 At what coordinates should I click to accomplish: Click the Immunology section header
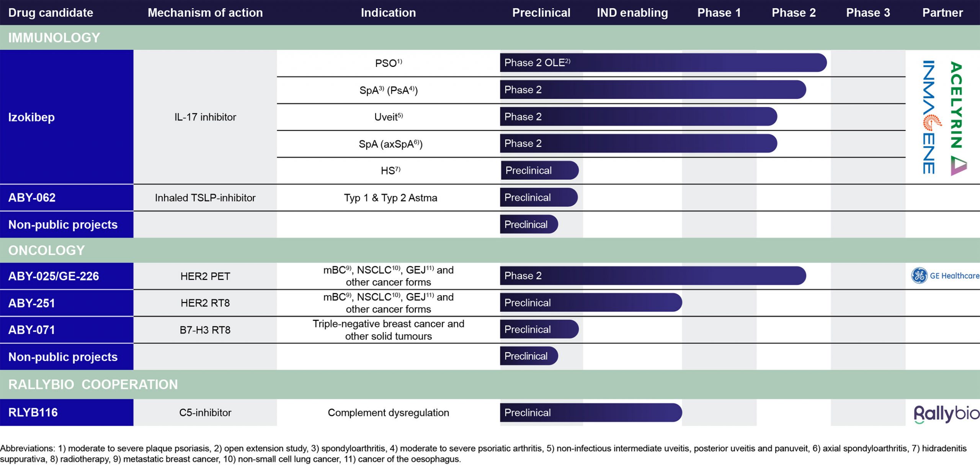pyautogui.click(x=54, y=37)
